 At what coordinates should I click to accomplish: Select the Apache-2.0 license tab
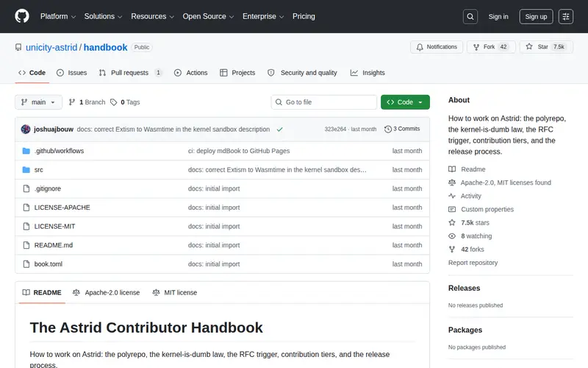pos(106,292)
